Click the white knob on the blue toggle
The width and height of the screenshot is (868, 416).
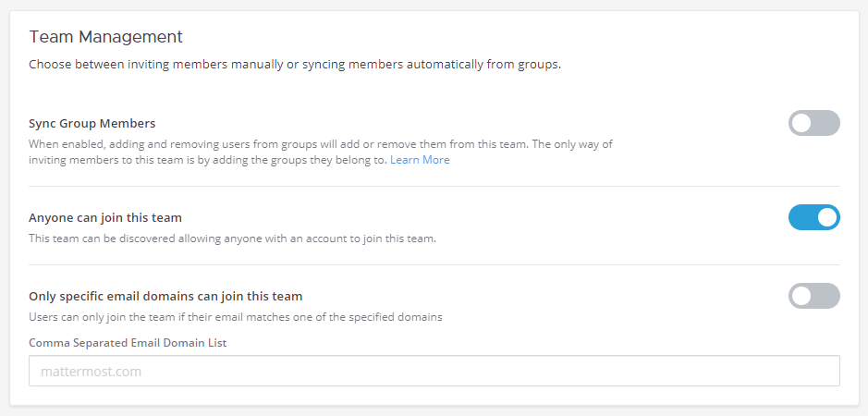pos(827,217)
